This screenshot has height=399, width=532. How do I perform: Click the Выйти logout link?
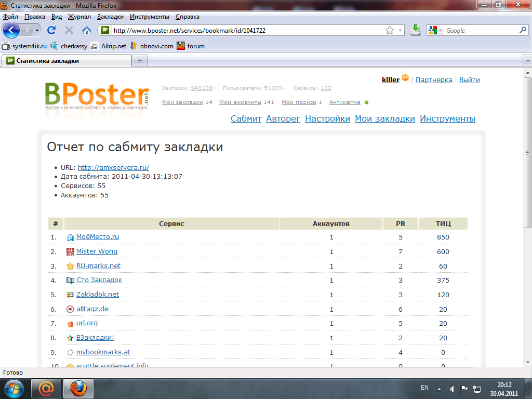(x=470, y=79)
